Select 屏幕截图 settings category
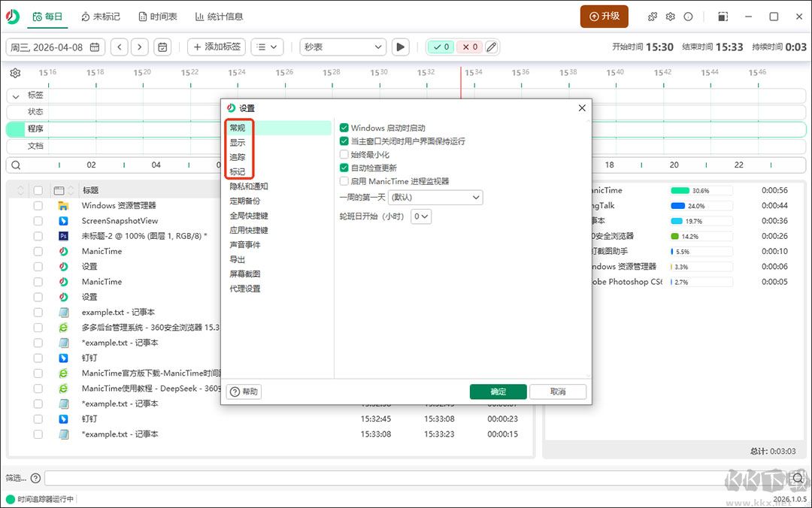 pyautogui.click(x=245, y=274)
